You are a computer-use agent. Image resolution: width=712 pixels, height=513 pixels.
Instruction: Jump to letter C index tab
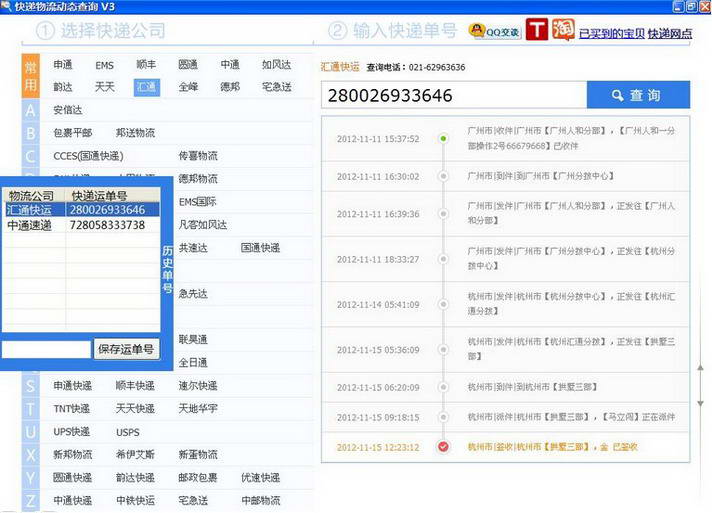(30, 156)
